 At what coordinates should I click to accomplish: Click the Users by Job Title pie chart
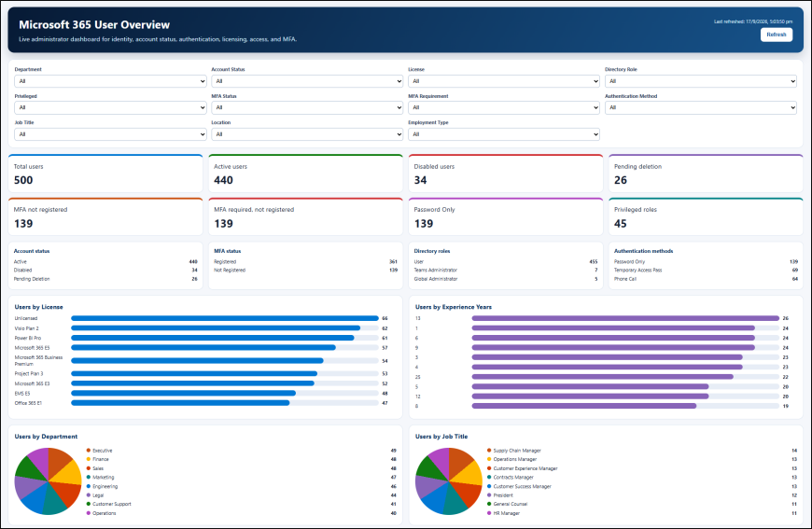pos(448,481)
